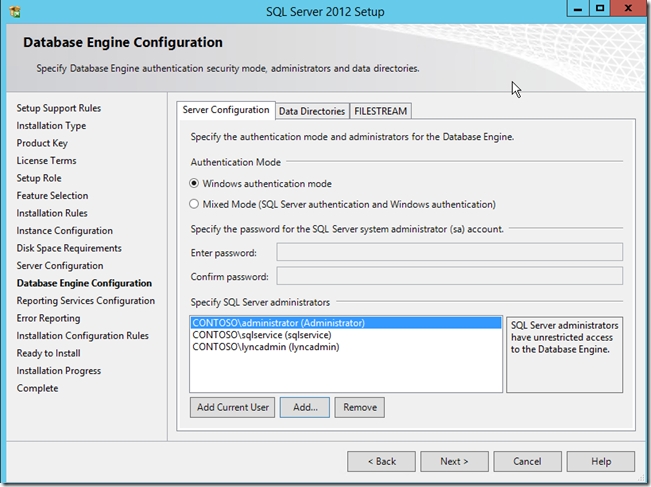Close the SQL Server 2012 Setup window
This screenshot has height=487, width=651.
[x=628, y=9]
